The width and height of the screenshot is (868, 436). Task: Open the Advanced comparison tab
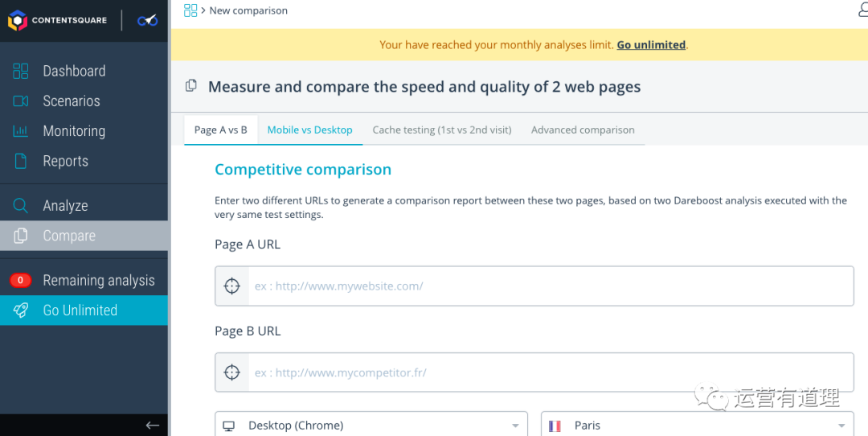[x=583, y=130]
